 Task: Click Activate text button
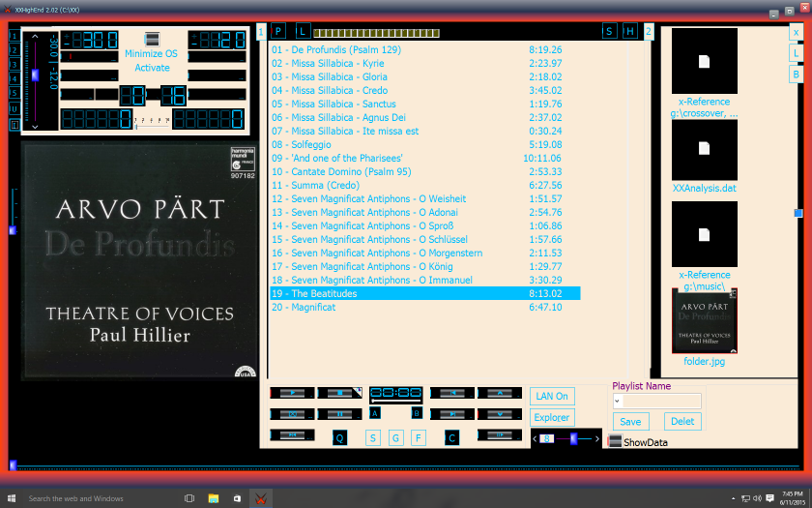coord(153,68)
